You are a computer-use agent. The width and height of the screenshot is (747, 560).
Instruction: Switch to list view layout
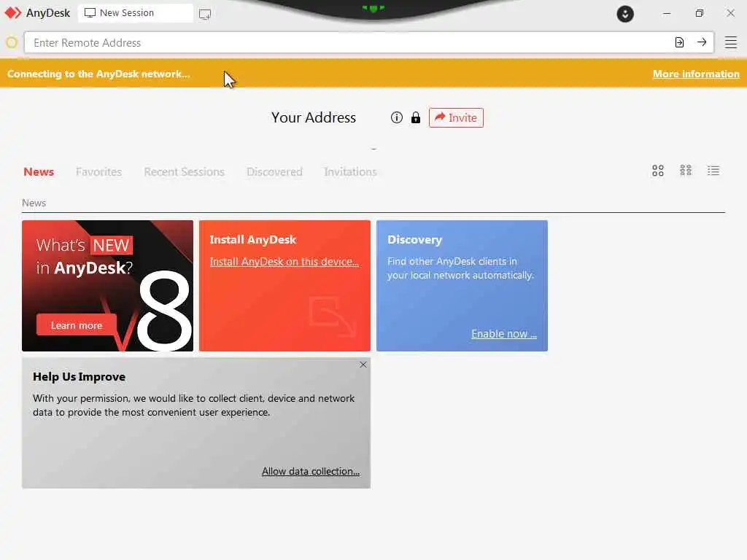click(713, 171)
